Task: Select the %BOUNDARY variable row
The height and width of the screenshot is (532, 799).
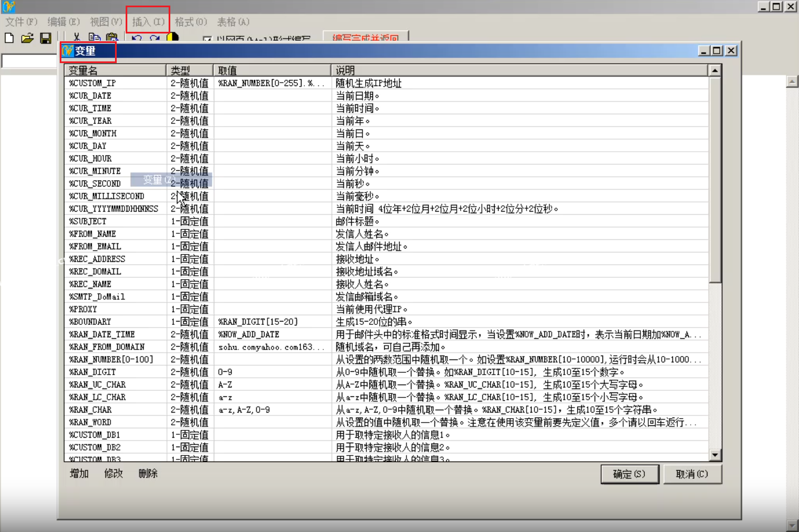Action: (386, 322)
